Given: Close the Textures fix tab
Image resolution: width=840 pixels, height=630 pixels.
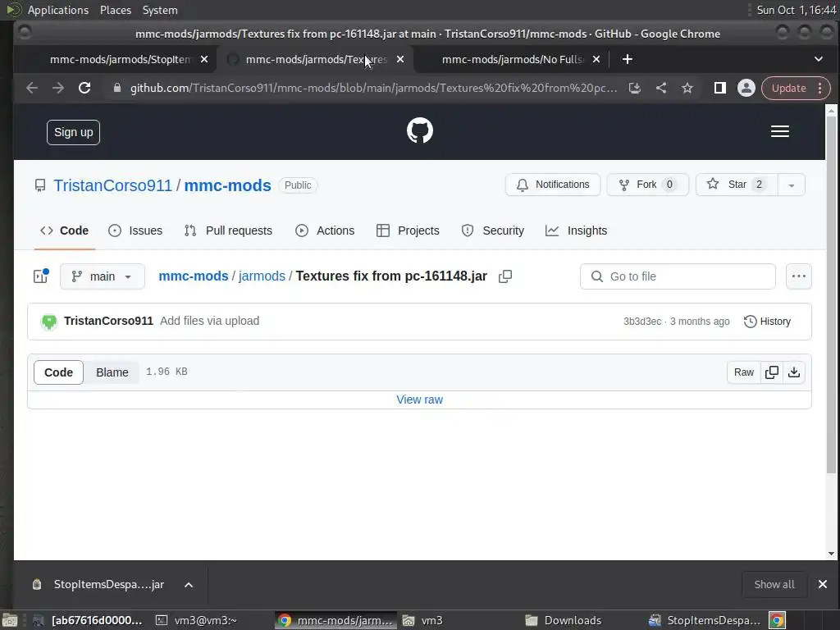Looking at the screenshot, I should pyautogui.click(x=400, y=59).
